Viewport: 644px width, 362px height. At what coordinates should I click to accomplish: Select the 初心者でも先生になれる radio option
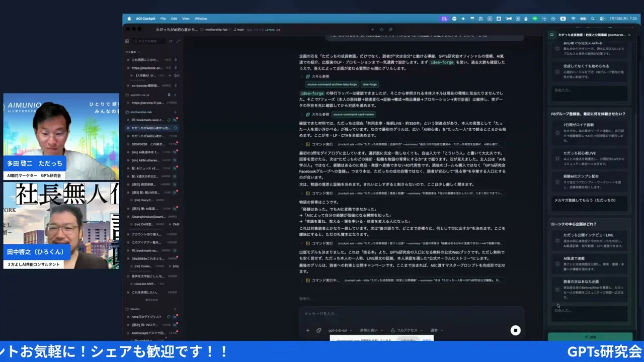tap(557, 49)
